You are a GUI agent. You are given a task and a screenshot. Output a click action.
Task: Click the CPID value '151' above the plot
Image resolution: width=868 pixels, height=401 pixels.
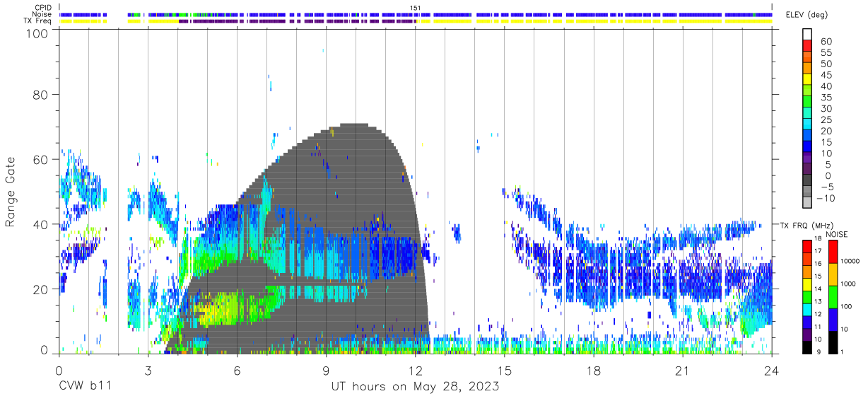click(x=416, y=8)
